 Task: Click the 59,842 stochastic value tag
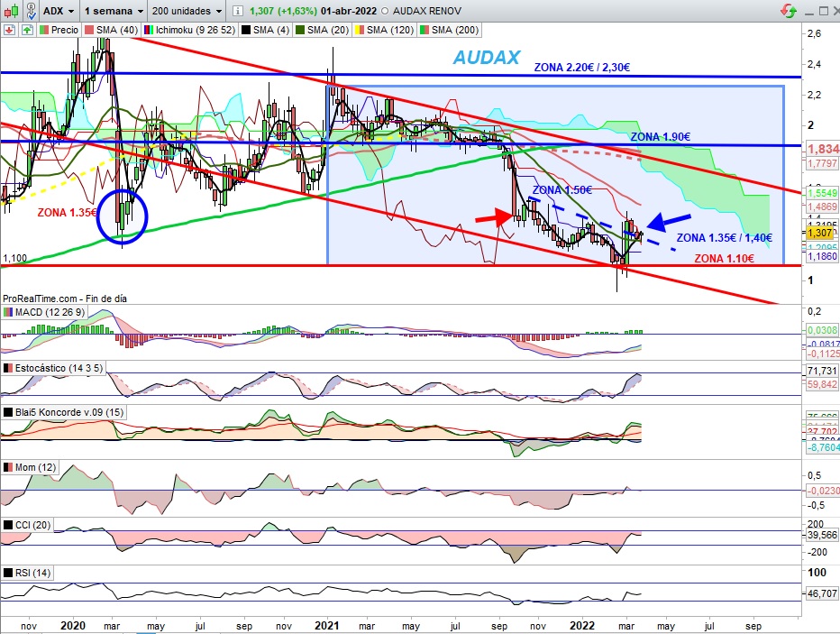(822, 384)
